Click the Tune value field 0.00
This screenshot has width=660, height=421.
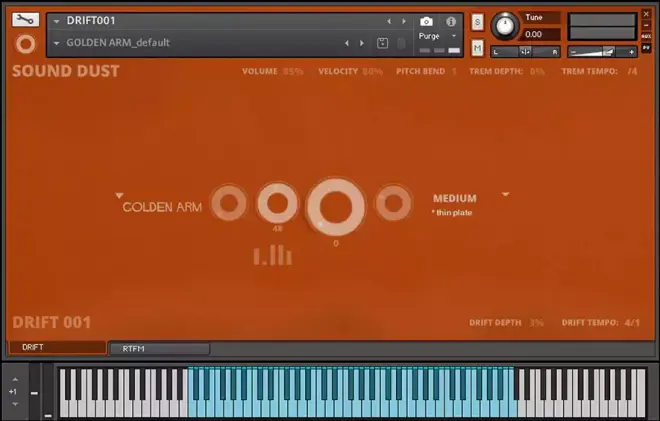(541, 35)
